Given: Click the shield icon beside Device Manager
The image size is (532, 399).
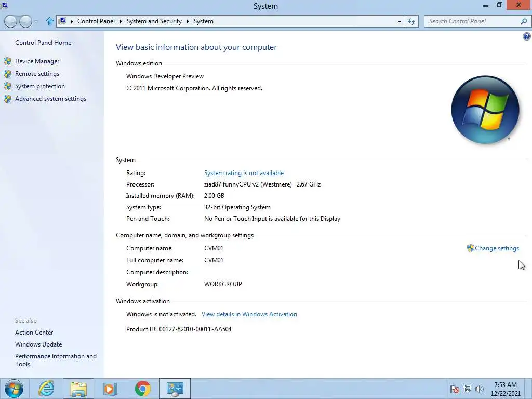Looking at the screenshot, I should [7, 61].
